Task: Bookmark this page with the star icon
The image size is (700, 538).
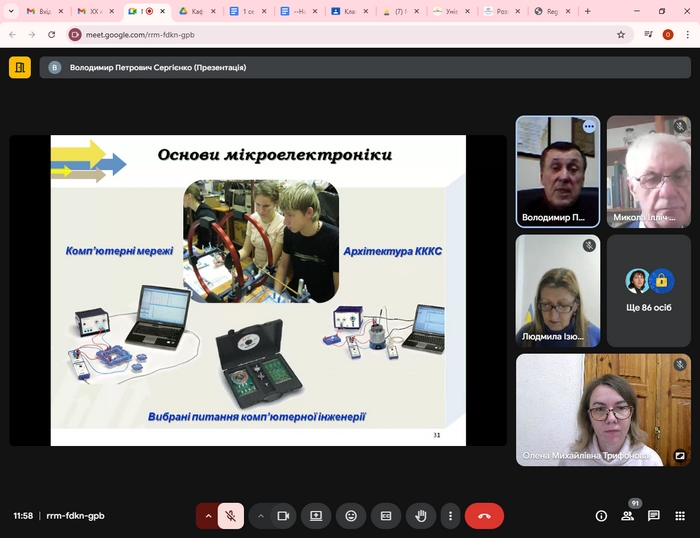Action: click(x=621, y=34)
